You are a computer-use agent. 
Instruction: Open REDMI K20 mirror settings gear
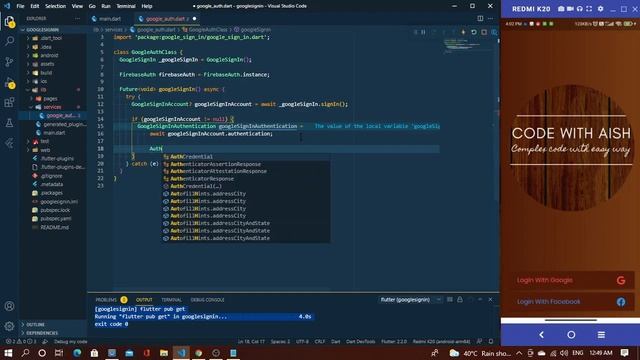coord(600,9)
